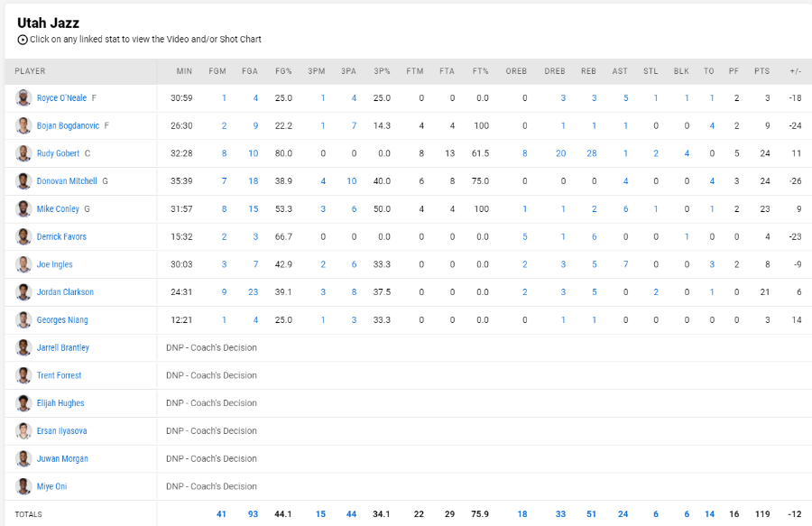Viewport: 812px width, 526px height.
Task: Click Bojan Bogdanovic's headshot photo
Action: click(x=23, y=125)
